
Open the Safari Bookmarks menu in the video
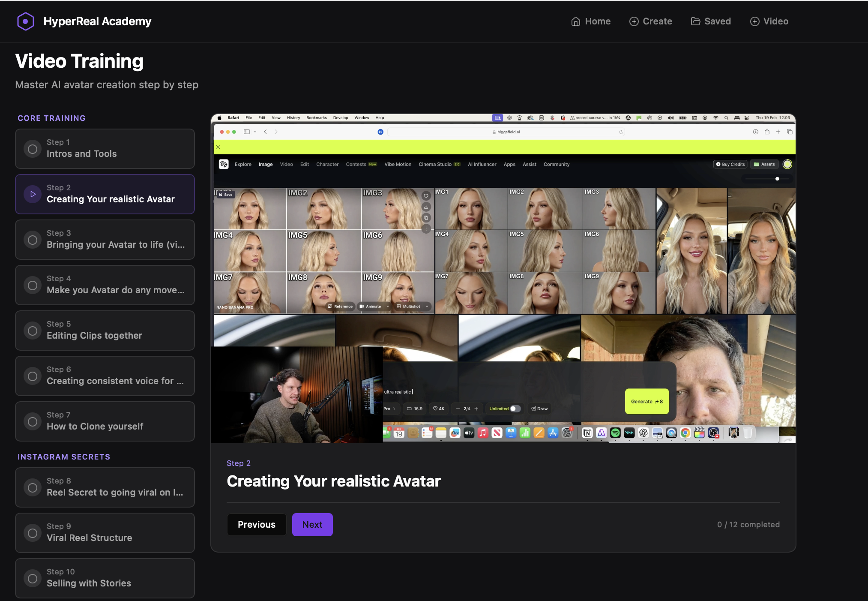(x=317, y=118)
